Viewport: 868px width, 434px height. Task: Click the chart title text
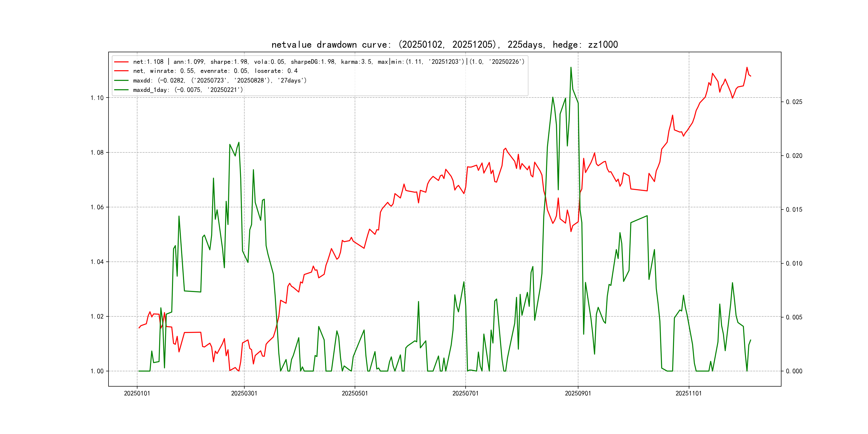click(444, 44)
